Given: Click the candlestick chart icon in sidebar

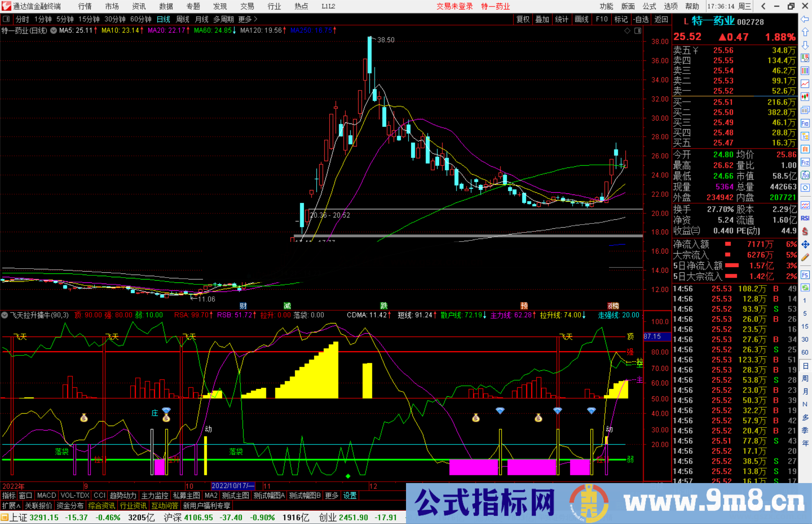Looking at the screenshot, I should pyautogui.click(x=805, y=97).
